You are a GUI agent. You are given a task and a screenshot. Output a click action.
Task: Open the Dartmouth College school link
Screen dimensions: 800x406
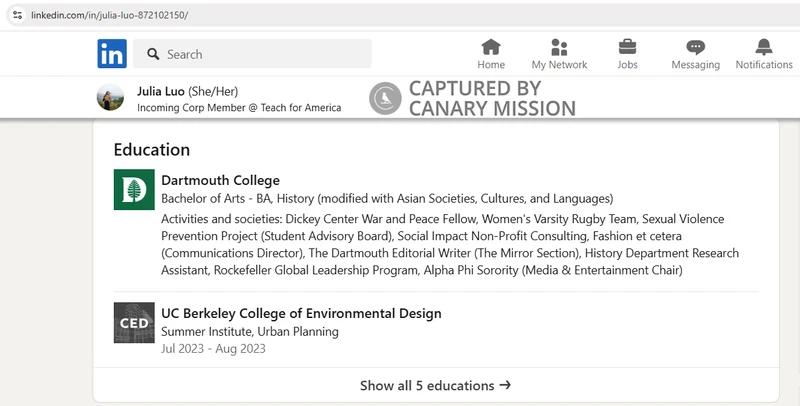(220, 181)
